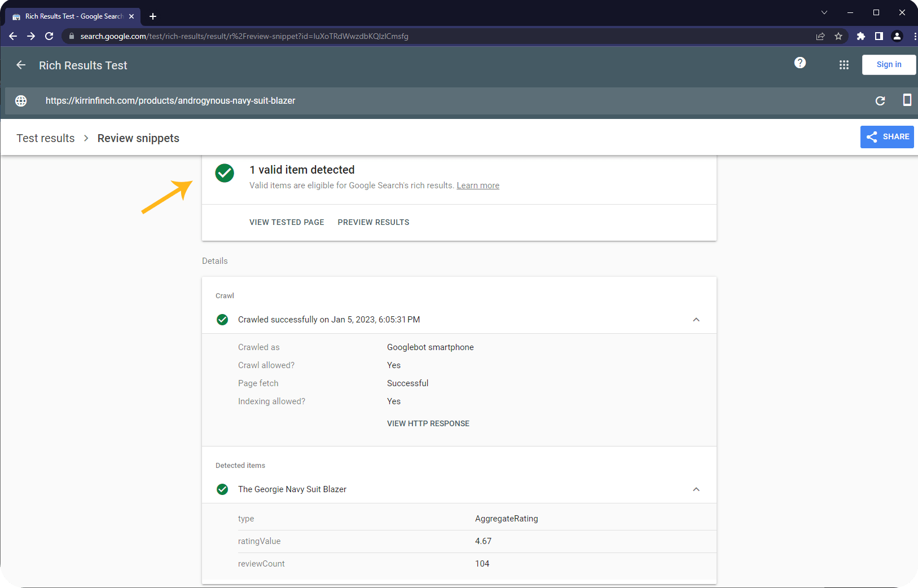The height and width of the screenshot is (588, 918).
Task: Open the tab search dropdown chevron
Action: tap(824, 12)
